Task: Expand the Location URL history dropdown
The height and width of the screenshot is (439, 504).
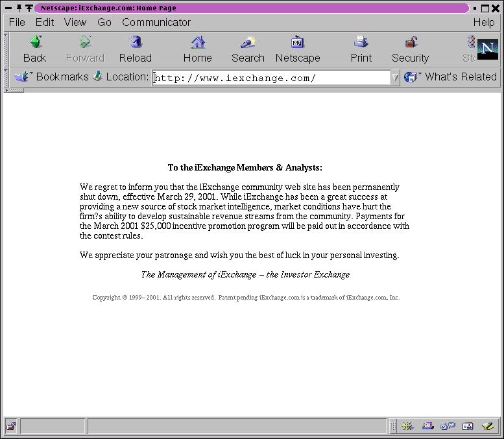Action: 395,77
